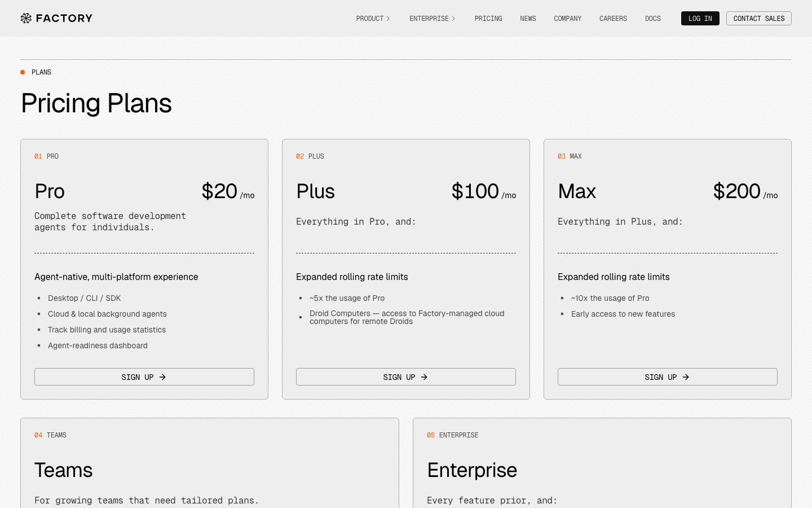Click the '02 PLUS' card label
The width and height of the screenshot is (812, 508).
click(310, 156)
